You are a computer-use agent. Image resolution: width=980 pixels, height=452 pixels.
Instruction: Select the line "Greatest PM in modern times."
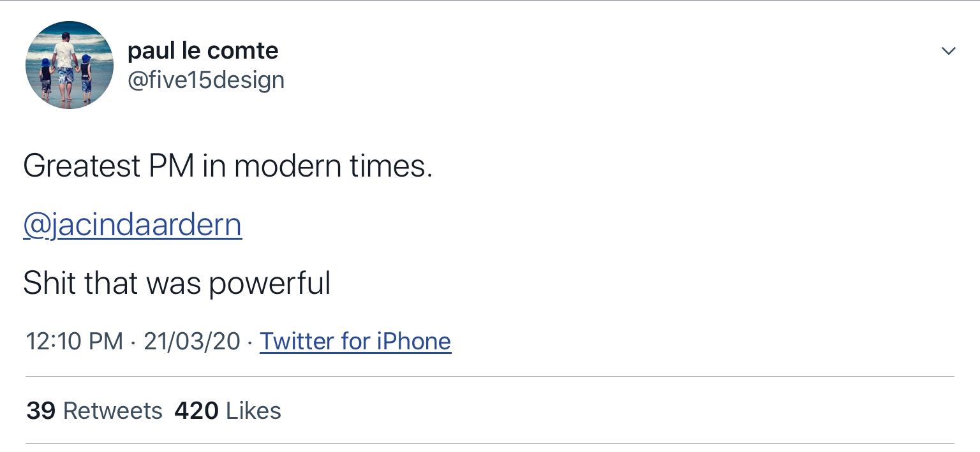228,166
